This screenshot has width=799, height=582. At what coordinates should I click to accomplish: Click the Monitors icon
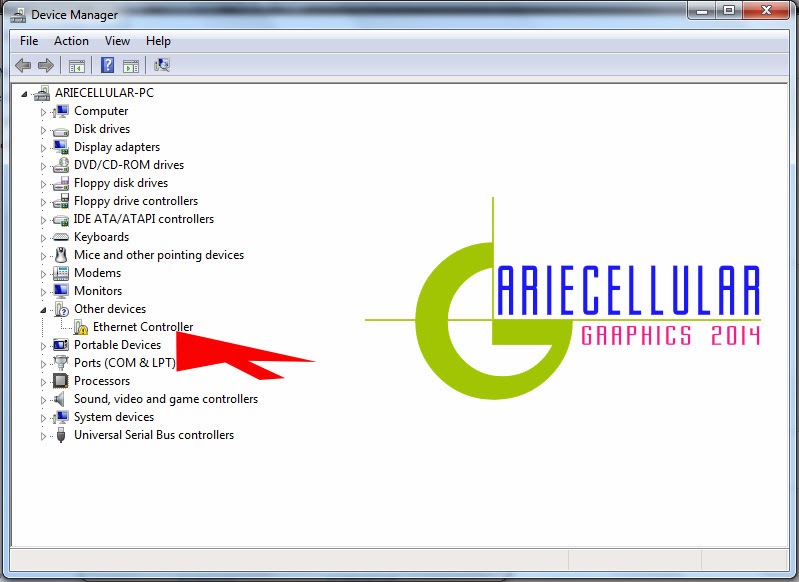click(x=61, y=291)
